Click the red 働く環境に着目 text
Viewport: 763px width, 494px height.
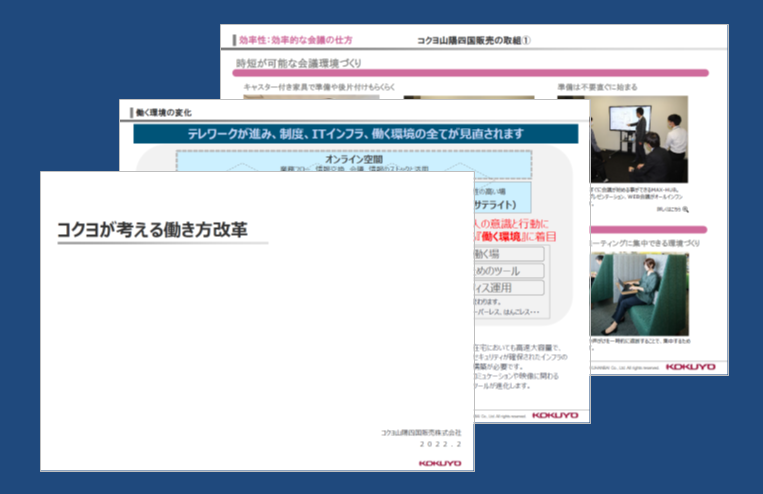pos(516,237)
